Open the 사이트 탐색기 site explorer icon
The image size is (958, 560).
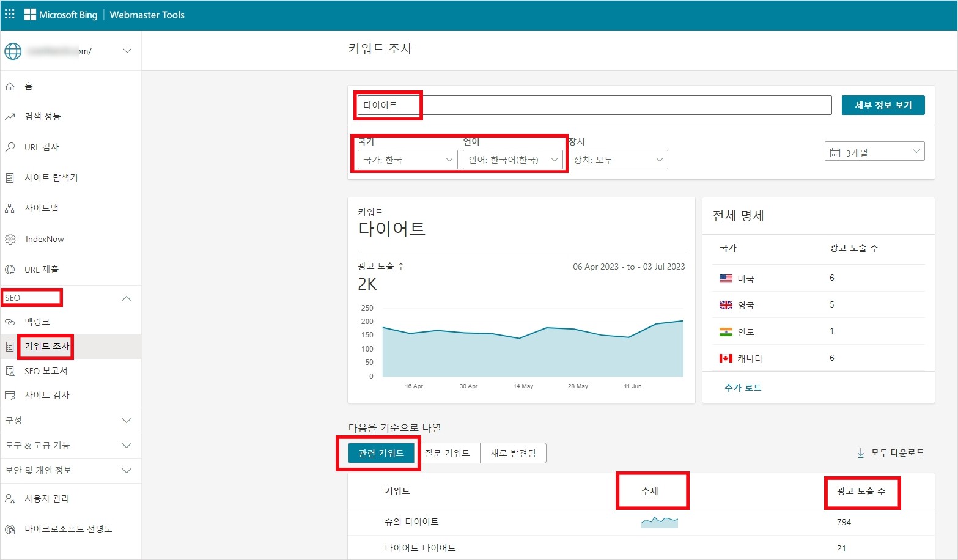click(10, 177)
